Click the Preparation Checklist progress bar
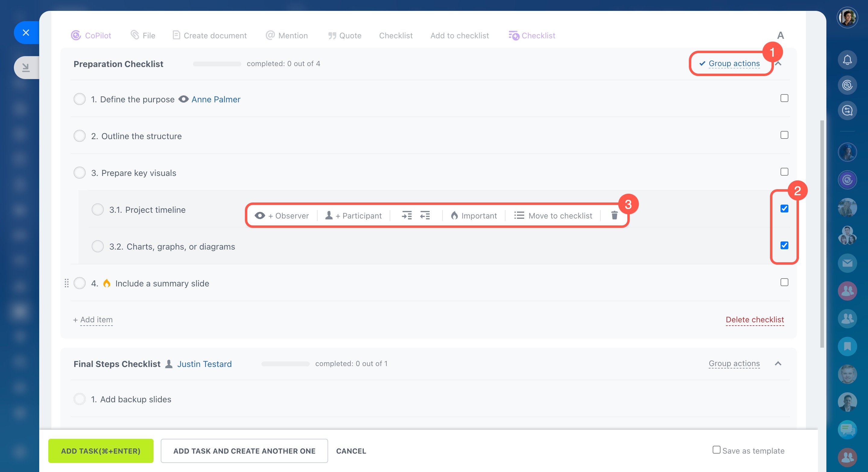Screen dimensions: 868x472 (217, 64)
